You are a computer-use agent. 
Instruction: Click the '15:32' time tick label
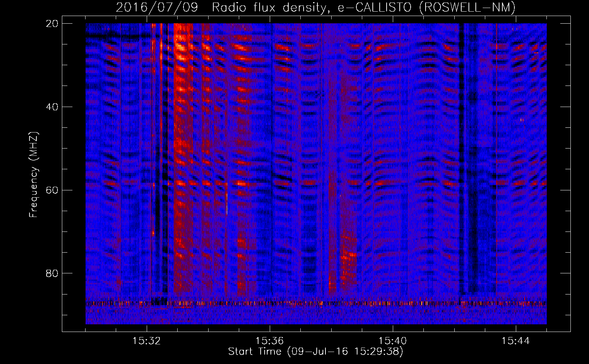click(x=146, y=341)
